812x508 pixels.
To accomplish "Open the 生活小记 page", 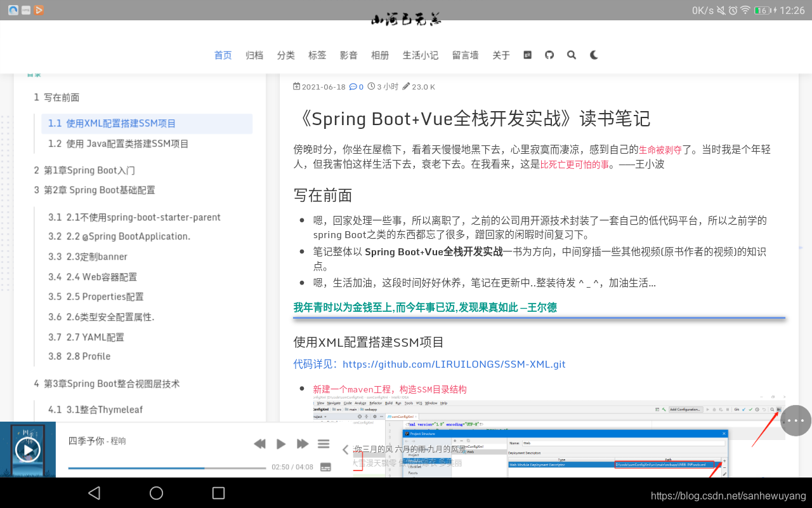I will 421,55.
